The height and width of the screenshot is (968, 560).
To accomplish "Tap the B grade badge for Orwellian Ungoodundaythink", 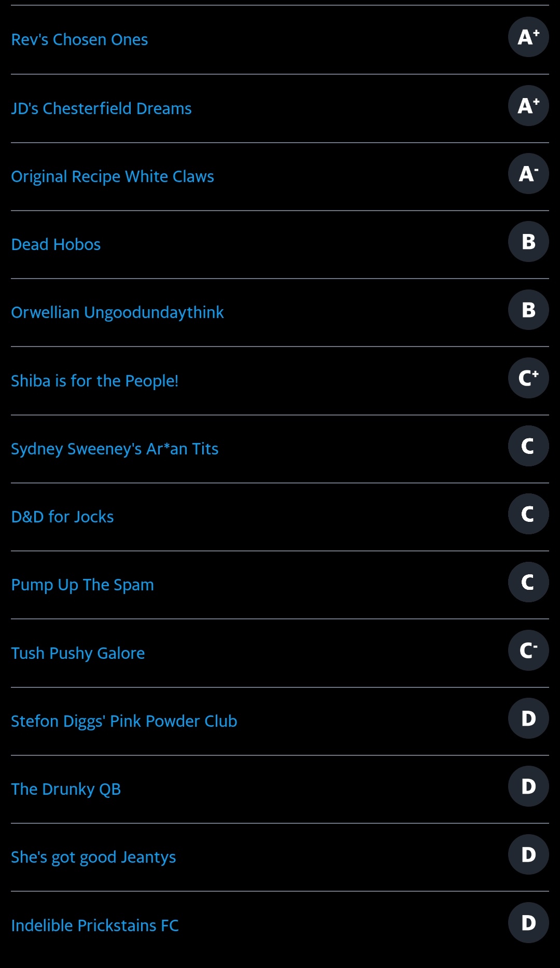I will (528, 310).
